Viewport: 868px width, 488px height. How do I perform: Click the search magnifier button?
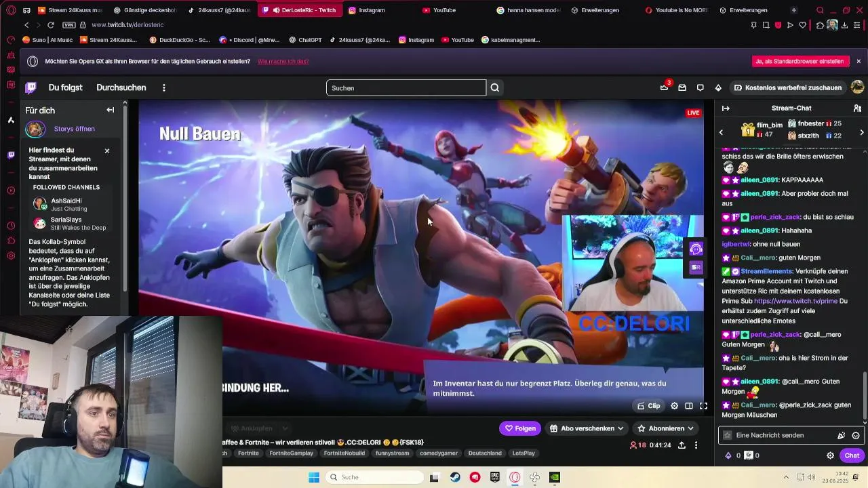click(x=495, y=87)
